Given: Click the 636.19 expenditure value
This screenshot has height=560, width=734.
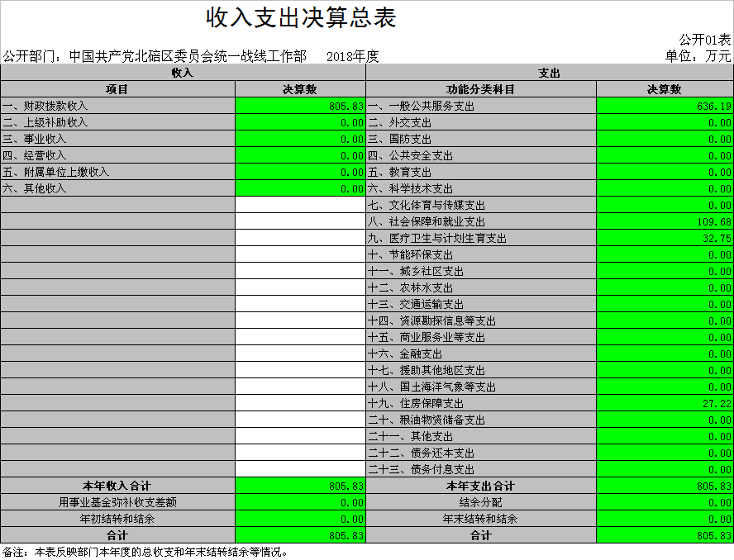Looking at the screenshot, I should [x=665, y=106].
